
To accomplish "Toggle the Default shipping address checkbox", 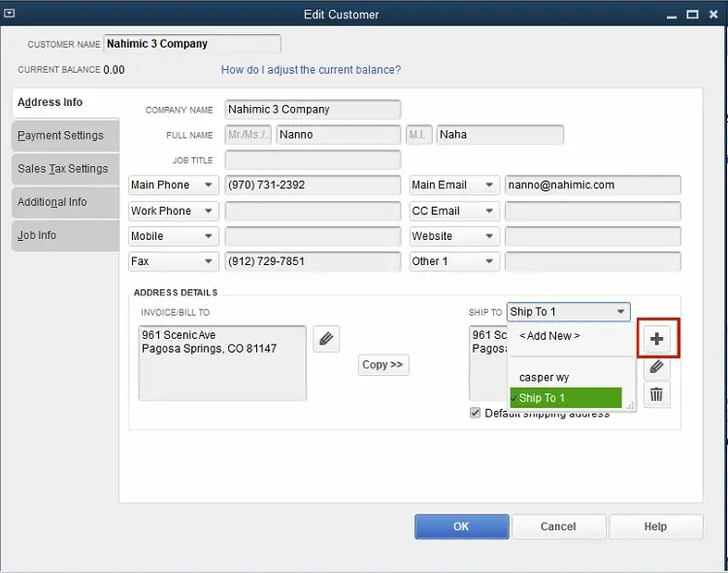I will click(475, 413).
